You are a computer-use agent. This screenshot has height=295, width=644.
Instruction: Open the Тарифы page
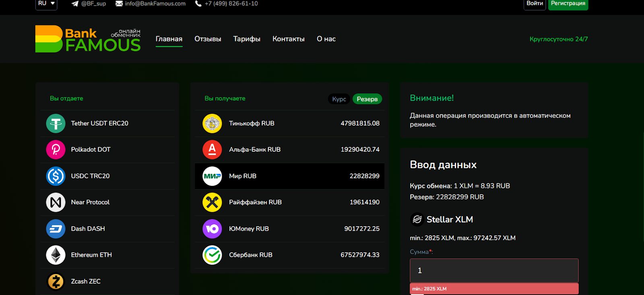tap(247, 39)
